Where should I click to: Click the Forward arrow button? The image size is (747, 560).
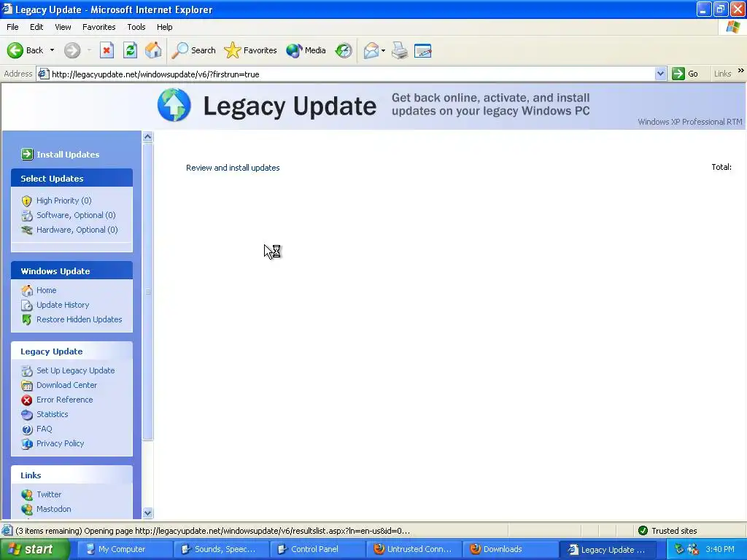coord(72,50)
